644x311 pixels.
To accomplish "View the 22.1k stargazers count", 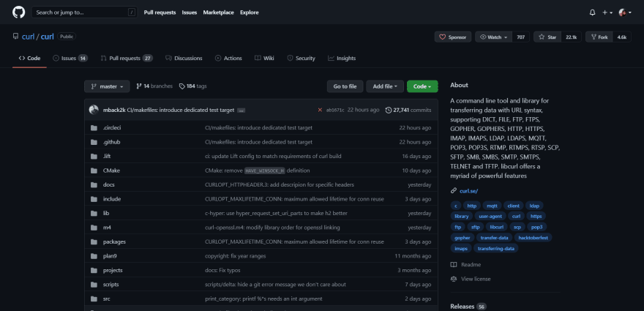I will 572,37.
